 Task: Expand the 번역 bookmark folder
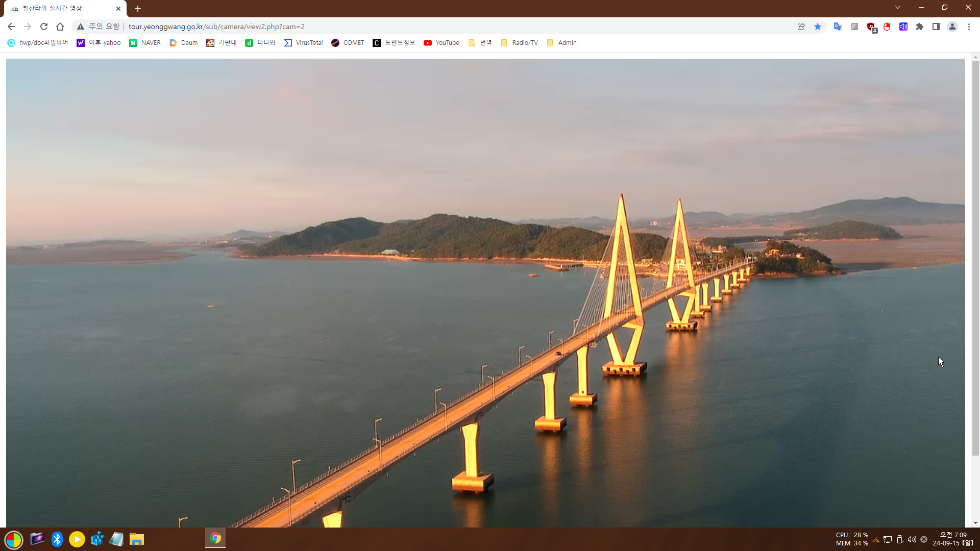480,43
